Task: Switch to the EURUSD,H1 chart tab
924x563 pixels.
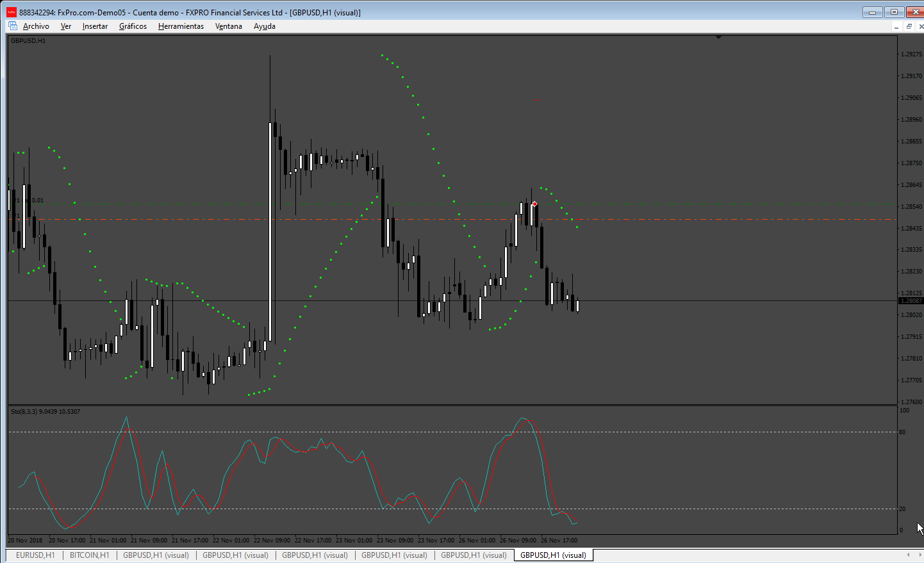Action: coord(35,555)
